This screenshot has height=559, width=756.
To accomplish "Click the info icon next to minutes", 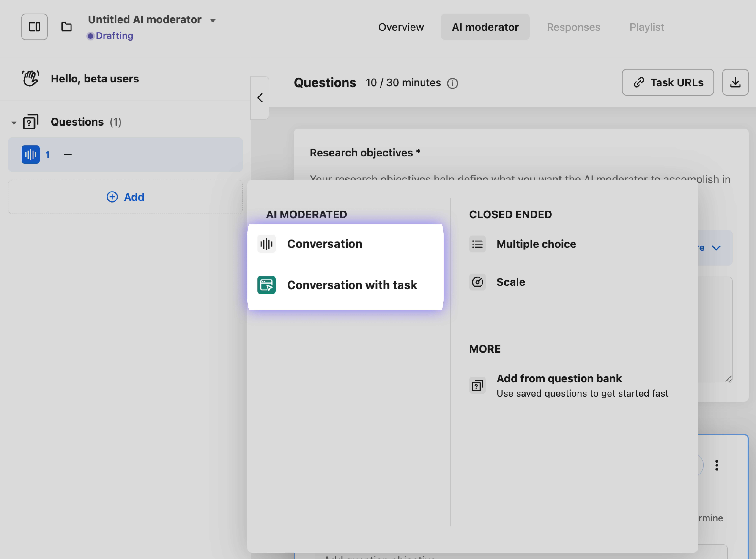I will click(x=452, y=83).
